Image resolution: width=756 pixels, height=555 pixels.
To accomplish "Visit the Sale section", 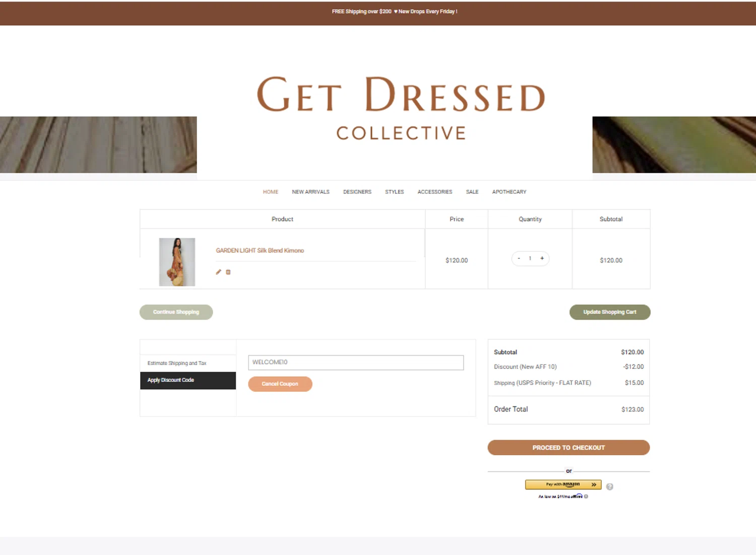I will 472,192.
